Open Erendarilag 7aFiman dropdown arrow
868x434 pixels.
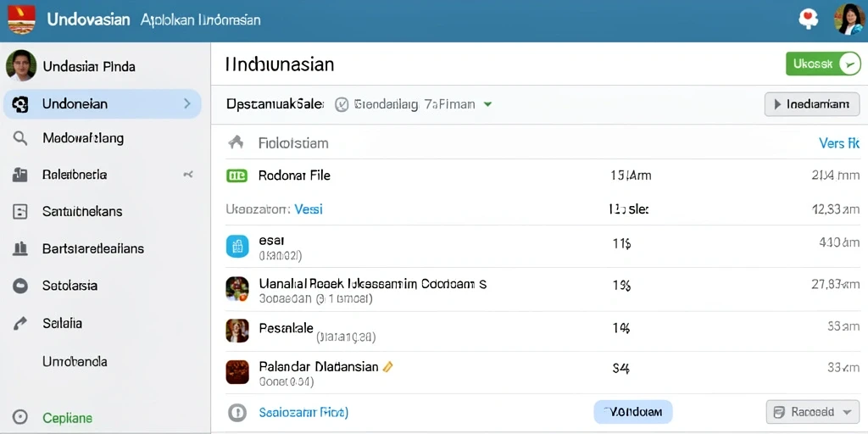[x=487, y=104]
